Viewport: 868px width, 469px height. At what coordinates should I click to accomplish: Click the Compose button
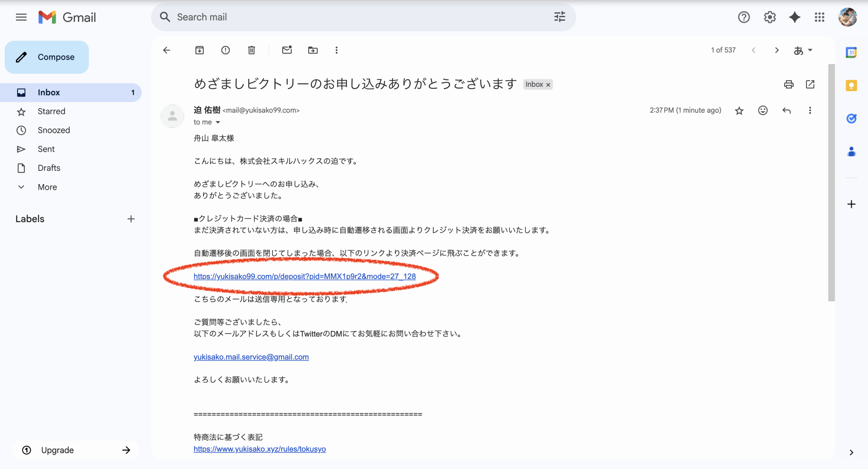47,57
